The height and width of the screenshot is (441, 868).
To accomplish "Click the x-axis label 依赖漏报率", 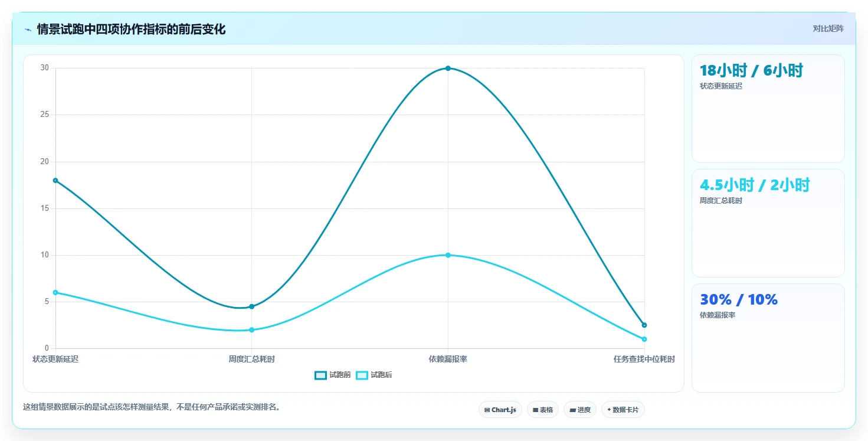I will 448,359.
